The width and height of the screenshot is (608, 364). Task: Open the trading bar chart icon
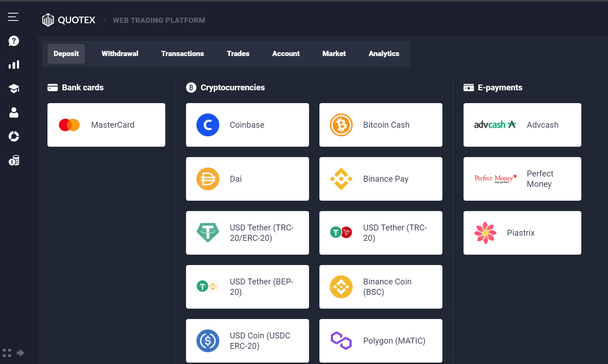pos(14,65)
